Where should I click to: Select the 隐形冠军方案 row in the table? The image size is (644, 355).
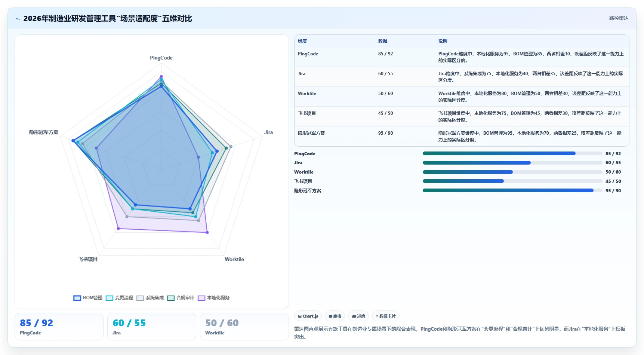(462, 136)
